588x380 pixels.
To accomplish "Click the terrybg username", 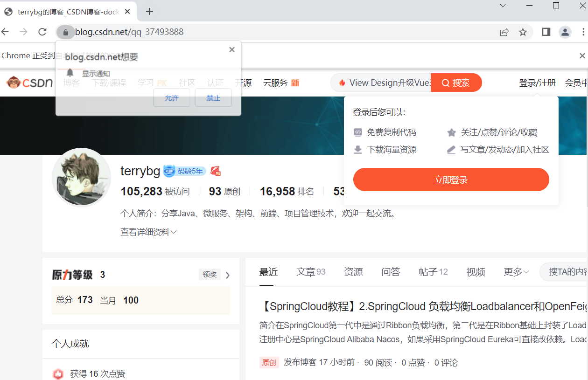I will (140, 171).
